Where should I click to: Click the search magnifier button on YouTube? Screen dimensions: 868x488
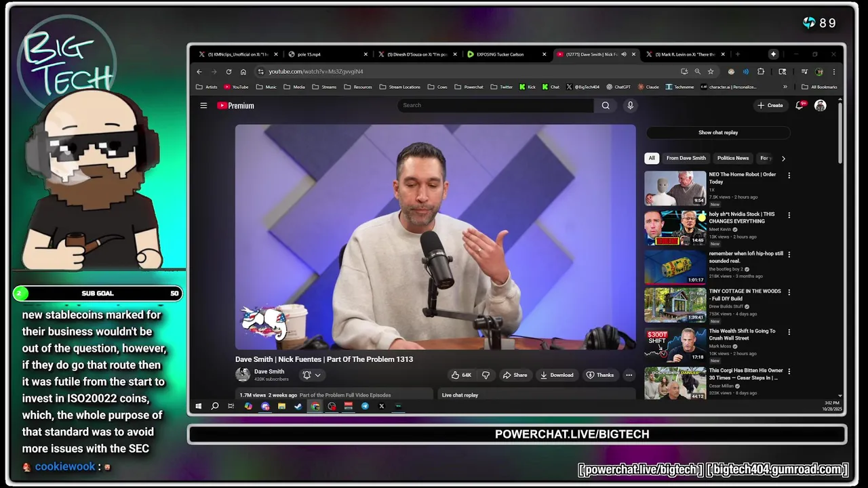point(606,105)
